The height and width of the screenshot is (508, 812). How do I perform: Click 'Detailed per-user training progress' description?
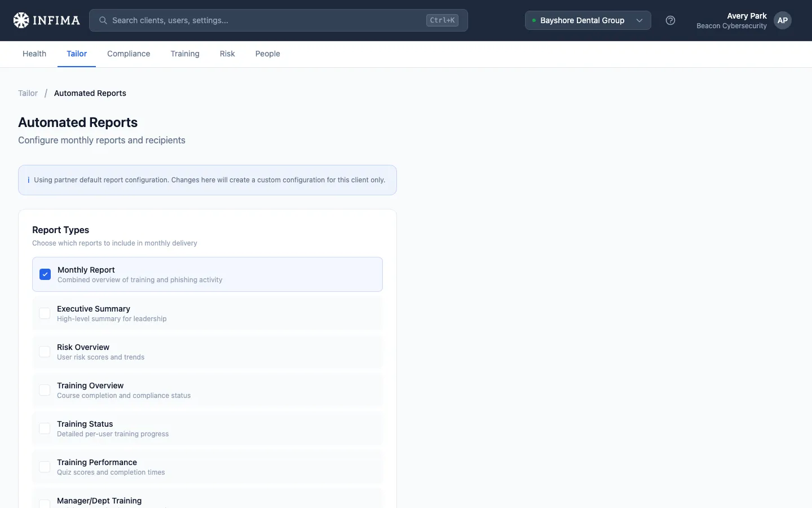113,434
